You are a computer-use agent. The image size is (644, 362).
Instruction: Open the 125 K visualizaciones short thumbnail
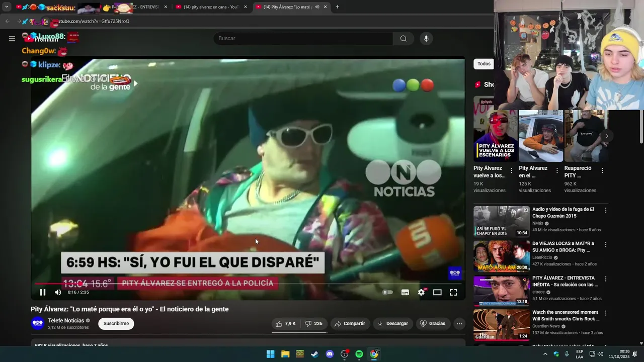[541, 136]
